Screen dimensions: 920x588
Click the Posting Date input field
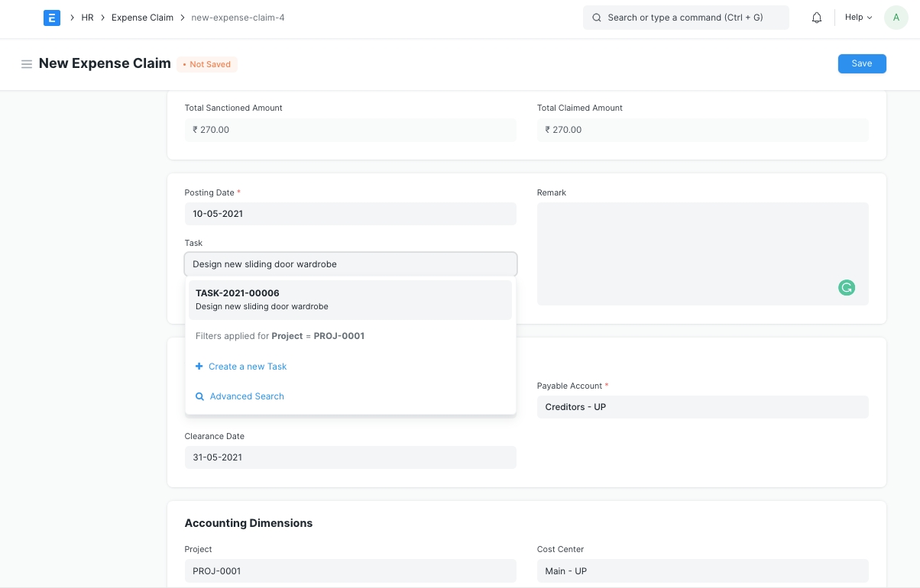(350, 214)
